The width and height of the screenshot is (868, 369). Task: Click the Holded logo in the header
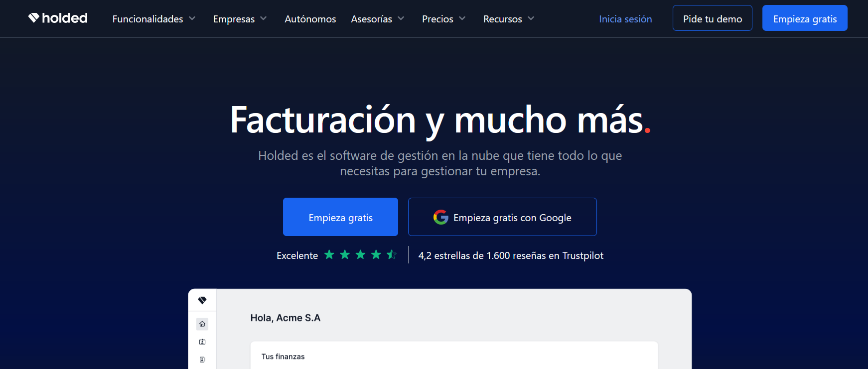tap(58, 18)
